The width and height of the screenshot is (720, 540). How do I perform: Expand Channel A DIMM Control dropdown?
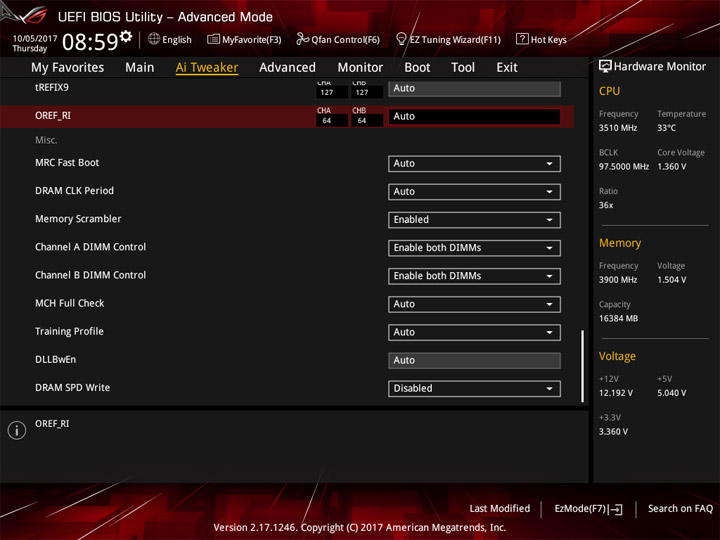click(x=474, y=248)
